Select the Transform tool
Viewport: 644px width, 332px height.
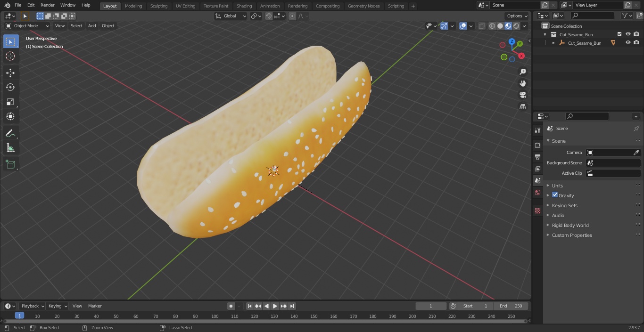(x=10, y=116)
